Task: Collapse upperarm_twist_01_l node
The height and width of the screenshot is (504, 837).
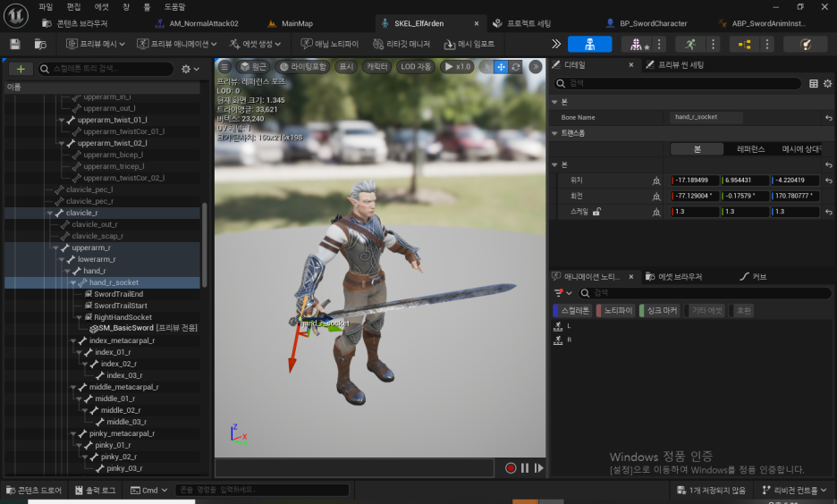Action: [x=62, y=121]
